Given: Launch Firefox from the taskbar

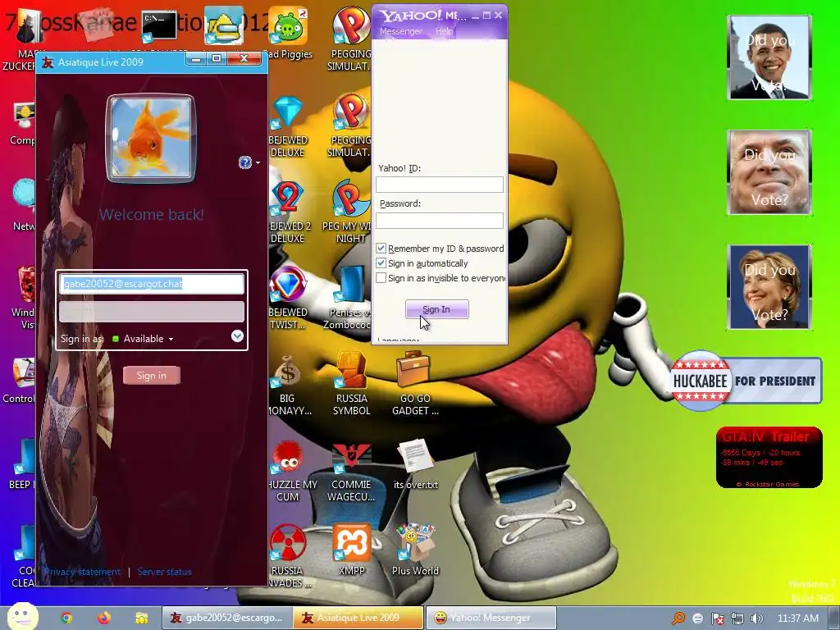Looking at the screenshot, I should (104, 618).
